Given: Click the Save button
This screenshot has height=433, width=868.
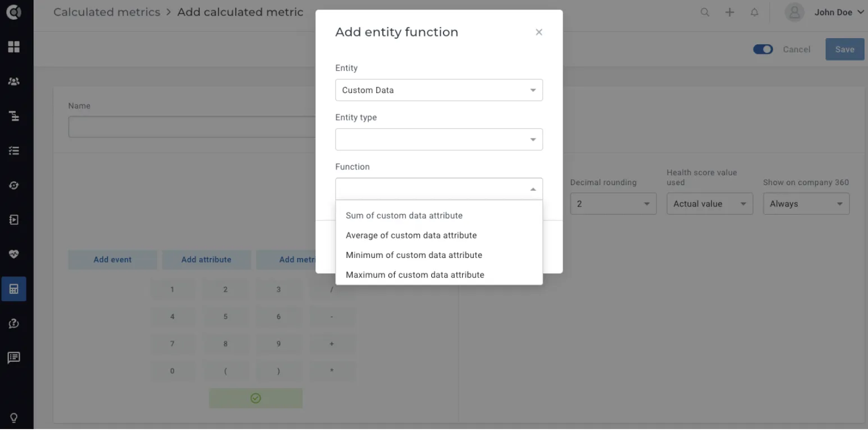Looking at the screenshot, I should pos(844,49).
